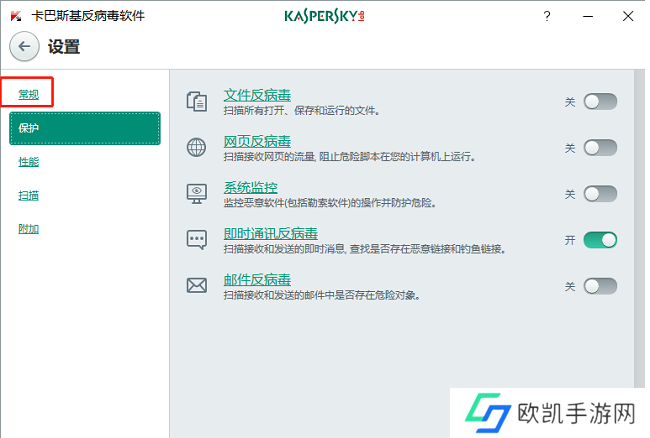
Task: Select the 常规 settings tab
Action: pyautogui.click(x=28, y=94)
